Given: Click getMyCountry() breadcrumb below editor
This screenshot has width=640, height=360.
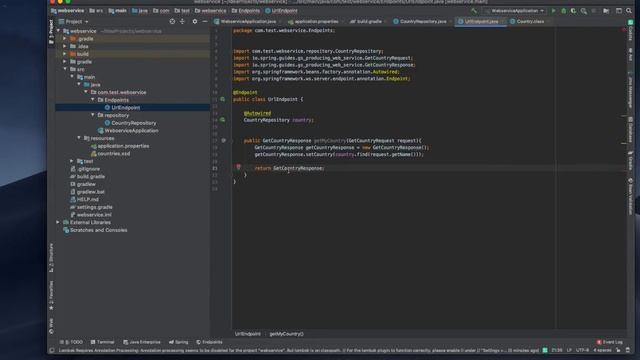Looking at the screenshot, I should click(287, 334).
